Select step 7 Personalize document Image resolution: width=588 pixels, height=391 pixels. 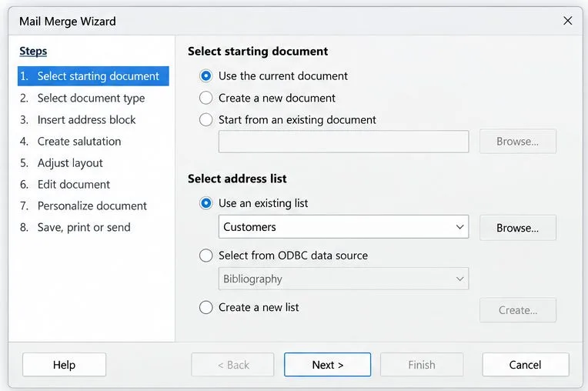[x=83, y=206]
